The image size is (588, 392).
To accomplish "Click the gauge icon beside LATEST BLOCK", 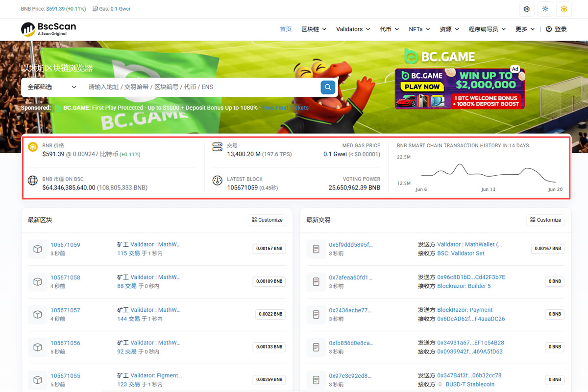I will [218, 181].
